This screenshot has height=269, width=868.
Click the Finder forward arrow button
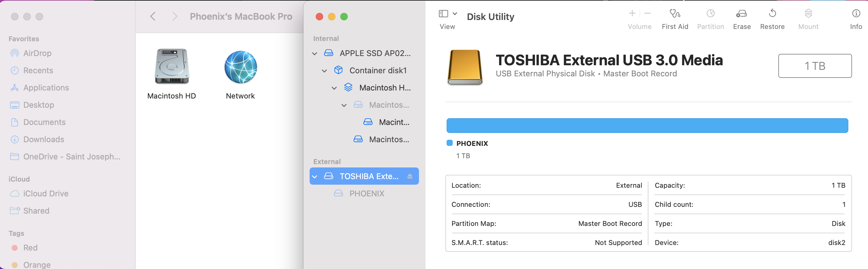174,17
